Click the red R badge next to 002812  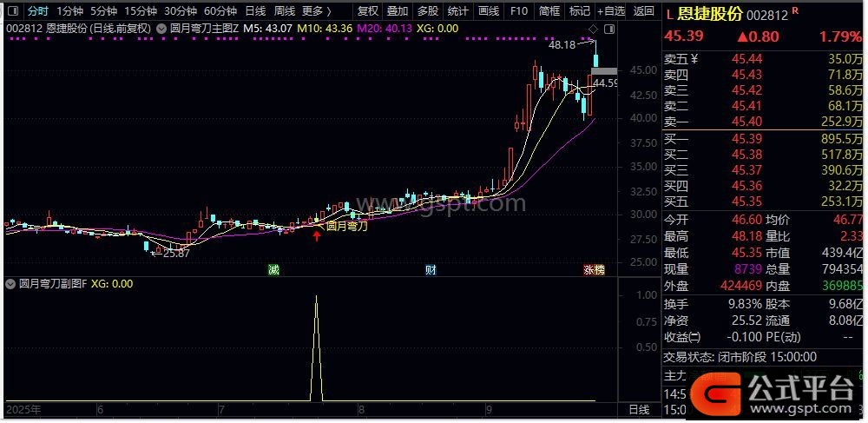pyautogui.click(x=795, y=10)
